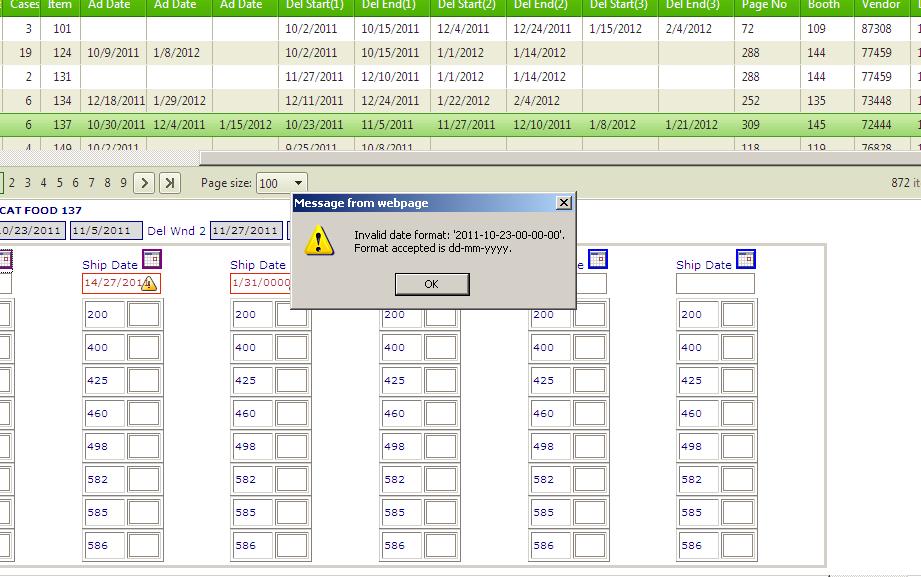Go to page 6 in pager
921x577 pixels.
[x=75, y=183]
